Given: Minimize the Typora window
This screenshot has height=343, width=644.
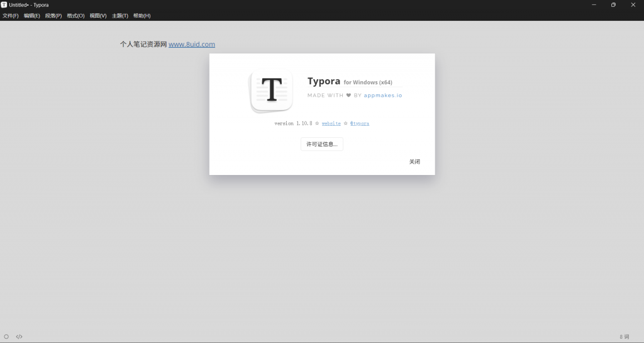Looking at the screenshot, I should click(x=594, y=5).
